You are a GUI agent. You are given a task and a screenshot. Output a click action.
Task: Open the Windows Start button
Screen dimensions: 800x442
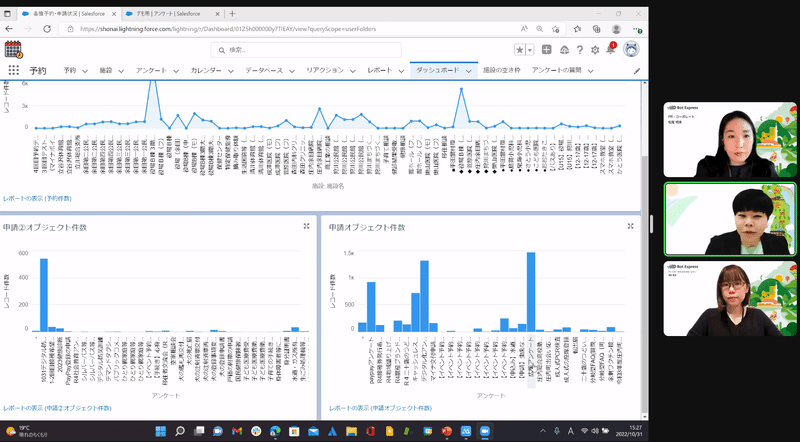coord(160,431)
